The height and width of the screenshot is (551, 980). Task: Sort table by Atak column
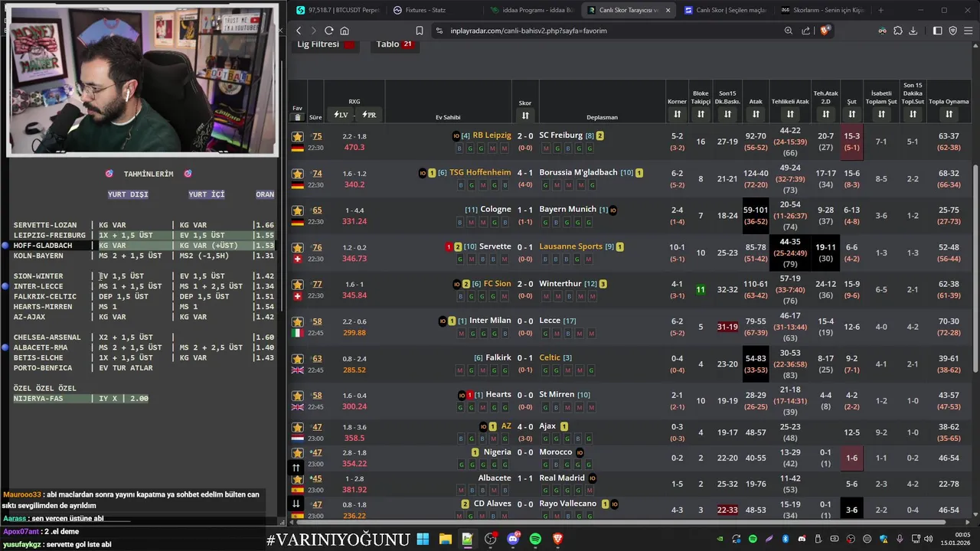pos(756,114)
